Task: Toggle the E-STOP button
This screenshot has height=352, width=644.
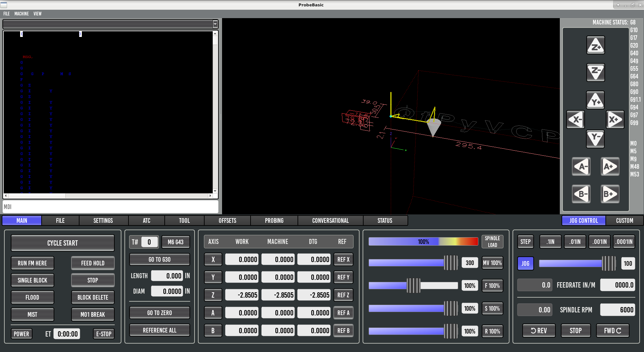Action: (104, 334)
